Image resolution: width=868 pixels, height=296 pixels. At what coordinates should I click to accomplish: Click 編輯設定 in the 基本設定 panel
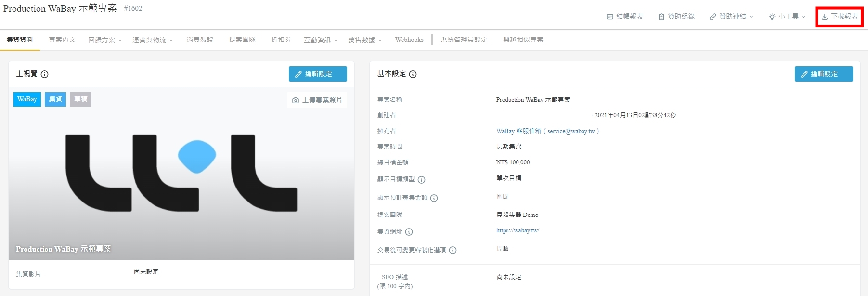tap(824, 74)
